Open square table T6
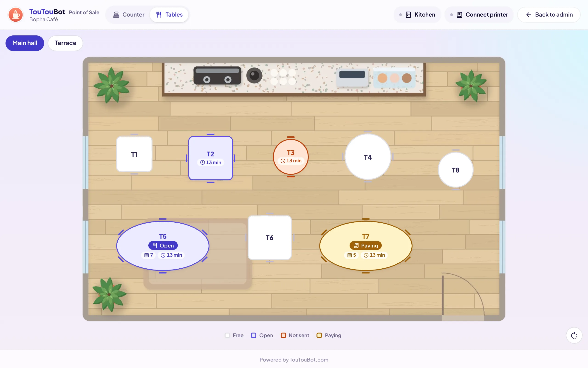Image resolution: width=588 pixels, height=368 pixels. coord(269,238)
